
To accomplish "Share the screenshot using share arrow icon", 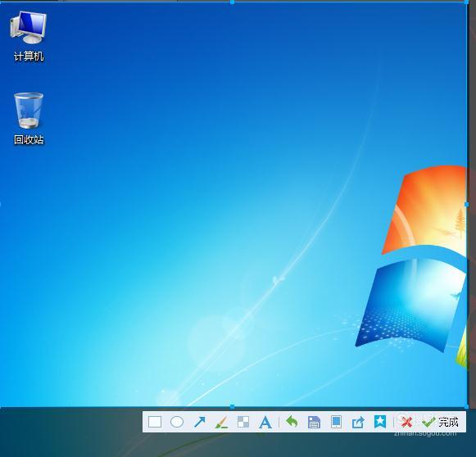I will [x=358, y=422].
